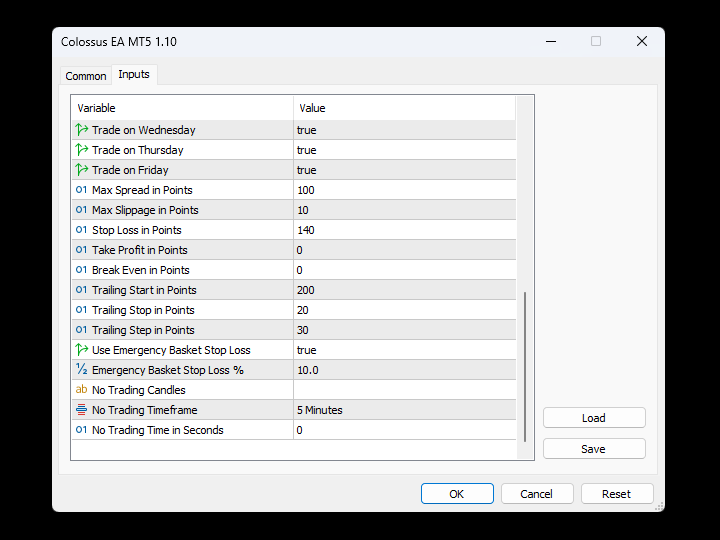Click the boolean icon beside Trade on Friday

(82, 170)
